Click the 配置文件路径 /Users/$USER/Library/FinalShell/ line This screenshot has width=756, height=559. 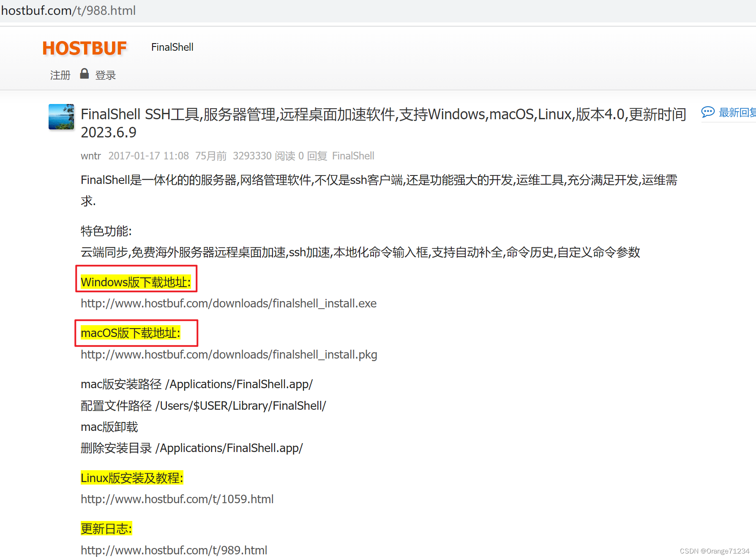pyautogui.click(x=204, y=406)
